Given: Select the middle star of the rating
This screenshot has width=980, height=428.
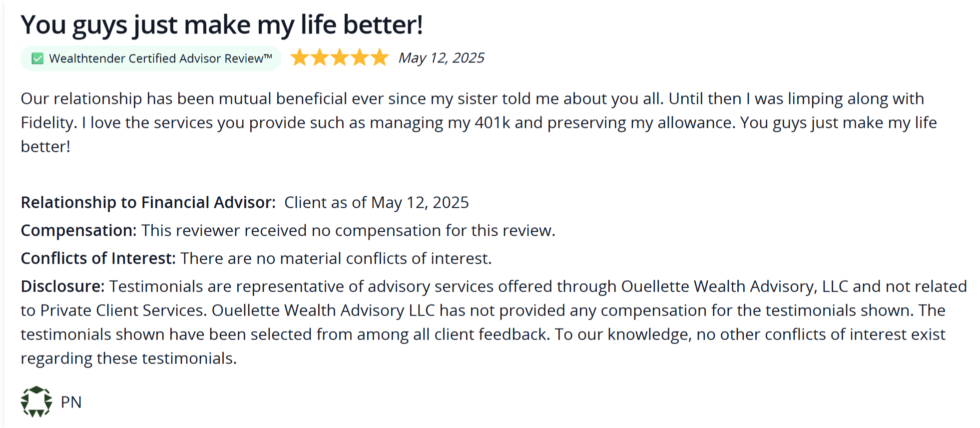Looking at the screenshot, I should pos(340,57).
